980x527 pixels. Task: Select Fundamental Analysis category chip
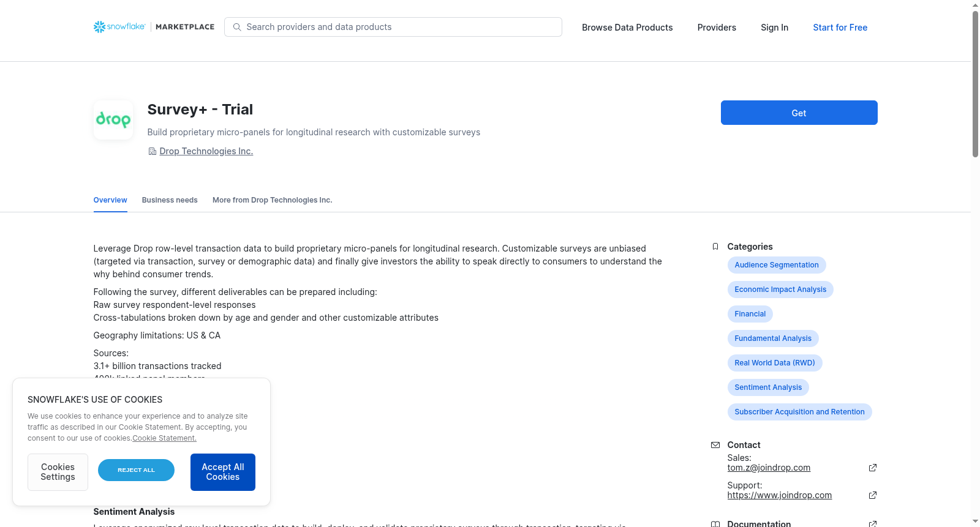773,338
